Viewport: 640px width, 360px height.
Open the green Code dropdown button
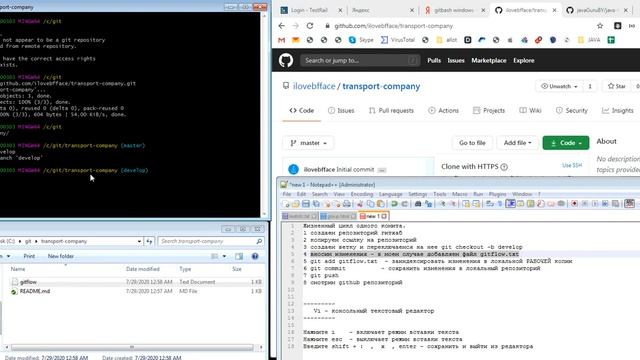(566, 143)
